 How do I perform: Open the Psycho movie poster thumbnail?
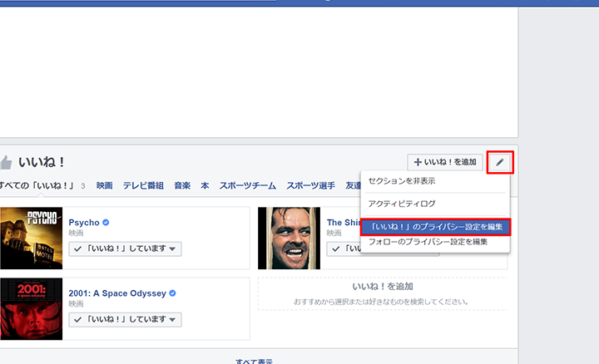click(x=31, y=237)
